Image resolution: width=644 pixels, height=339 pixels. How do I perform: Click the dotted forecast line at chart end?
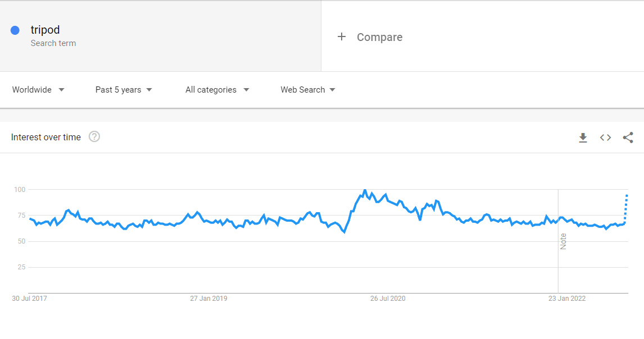click(x=626, y=209)
